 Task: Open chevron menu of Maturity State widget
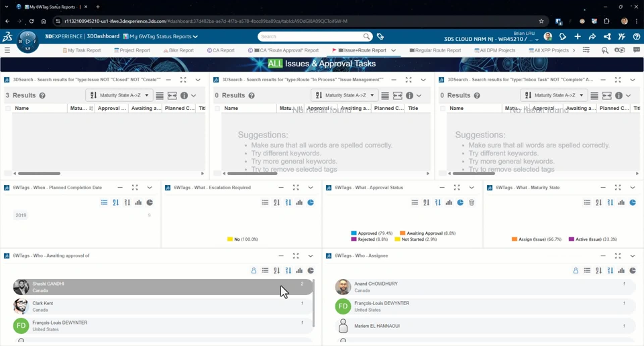pyautogui.click(x=633, y=188)
